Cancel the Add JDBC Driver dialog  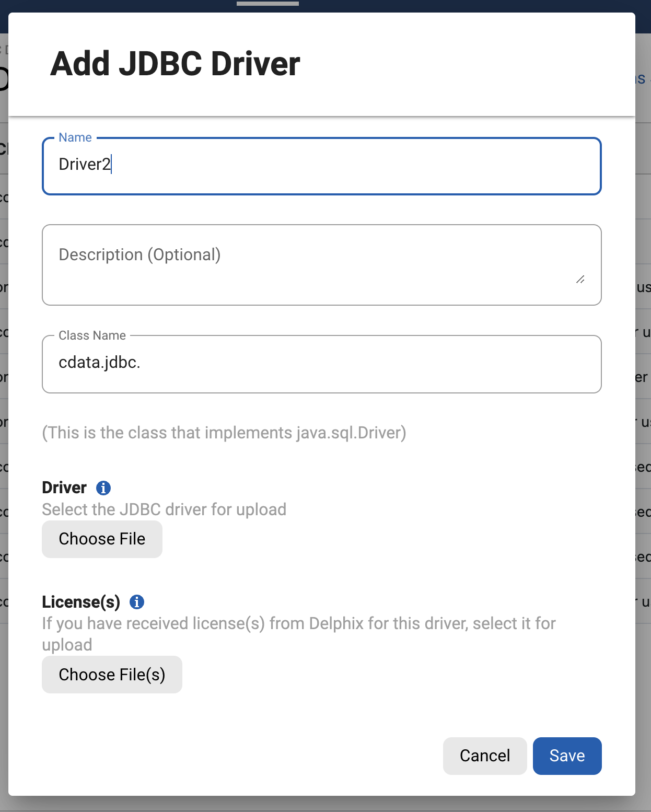[484, 756]
